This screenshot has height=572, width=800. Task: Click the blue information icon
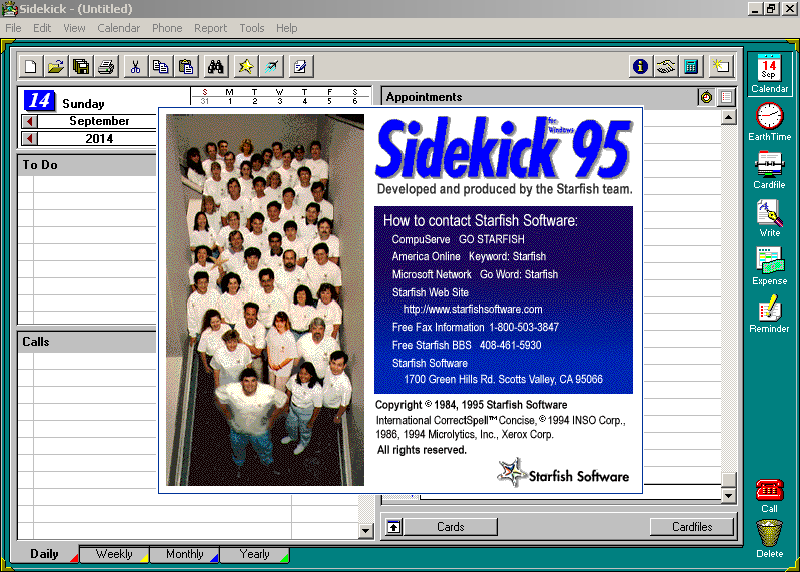point(640,66)
